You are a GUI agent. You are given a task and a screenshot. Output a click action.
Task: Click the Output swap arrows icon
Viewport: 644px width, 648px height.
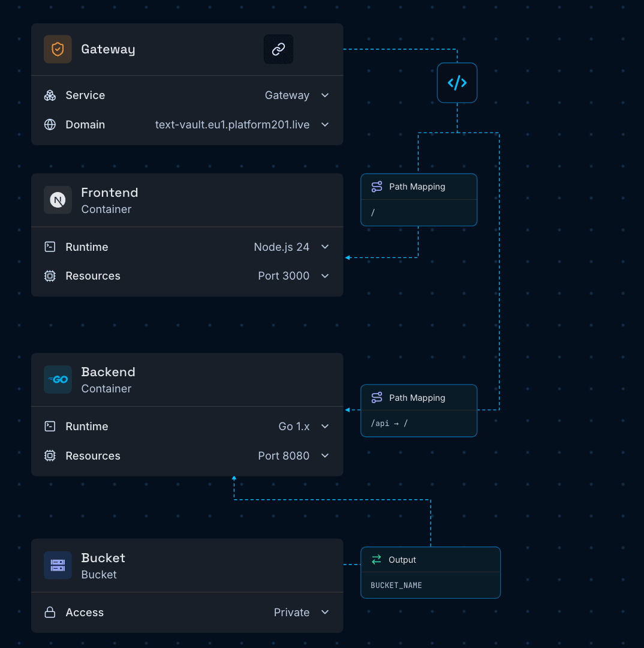click(377, 560)
